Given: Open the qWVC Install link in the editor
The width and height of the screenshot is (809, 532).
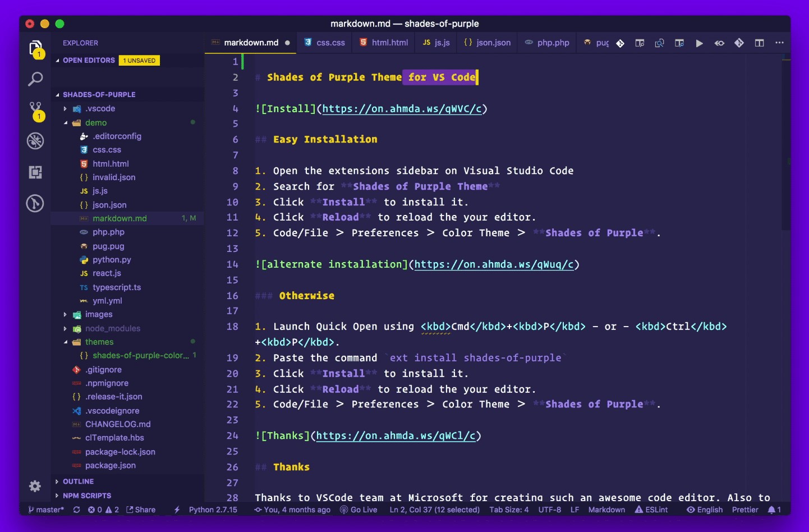Looking at the screenshot, I should pyautogui.click(x=402, y=109).
